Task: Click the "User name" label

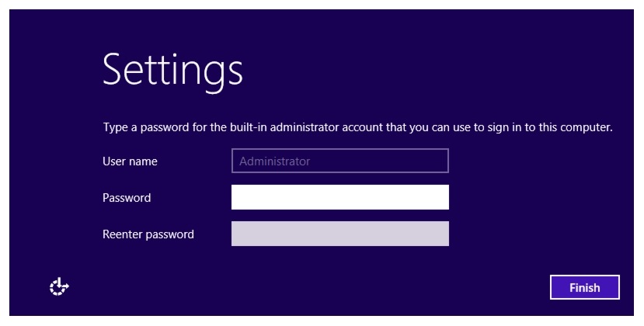Action: tap(130, 161)
